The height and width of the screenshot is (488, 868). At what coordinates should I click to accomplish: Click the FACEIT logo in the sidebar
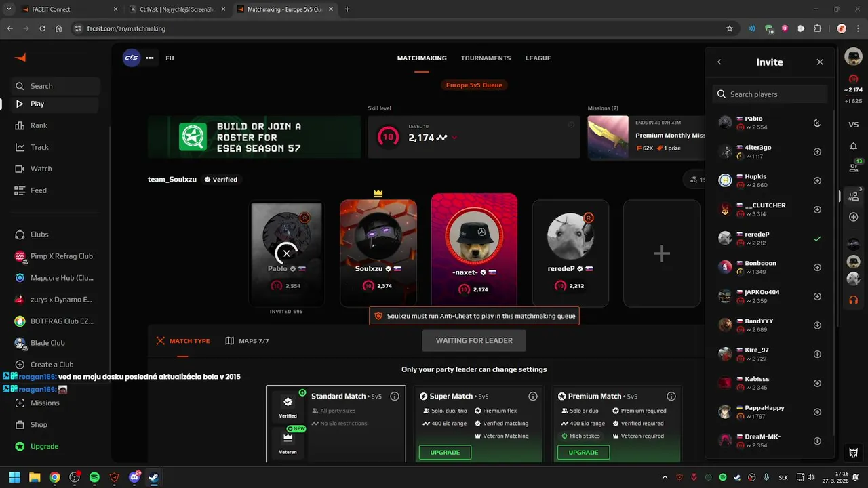point(20,58)
